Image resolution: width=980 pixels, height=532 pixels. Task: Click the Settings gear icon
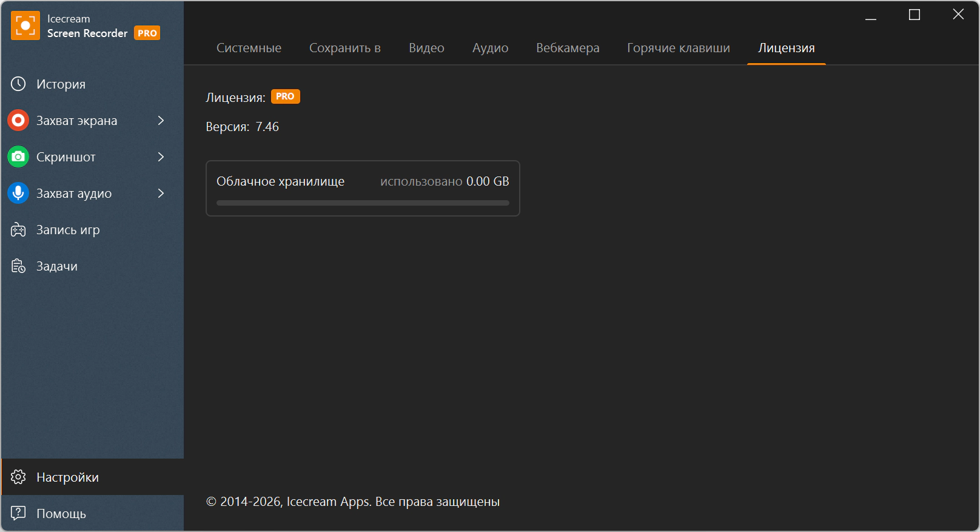tap(18, 477)
